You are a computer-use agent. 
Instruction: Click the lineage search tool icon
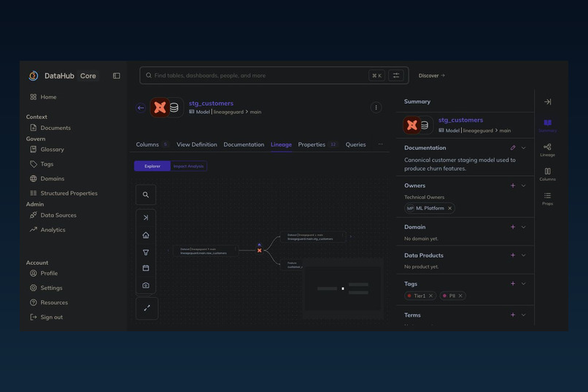[x=146, y=195]
